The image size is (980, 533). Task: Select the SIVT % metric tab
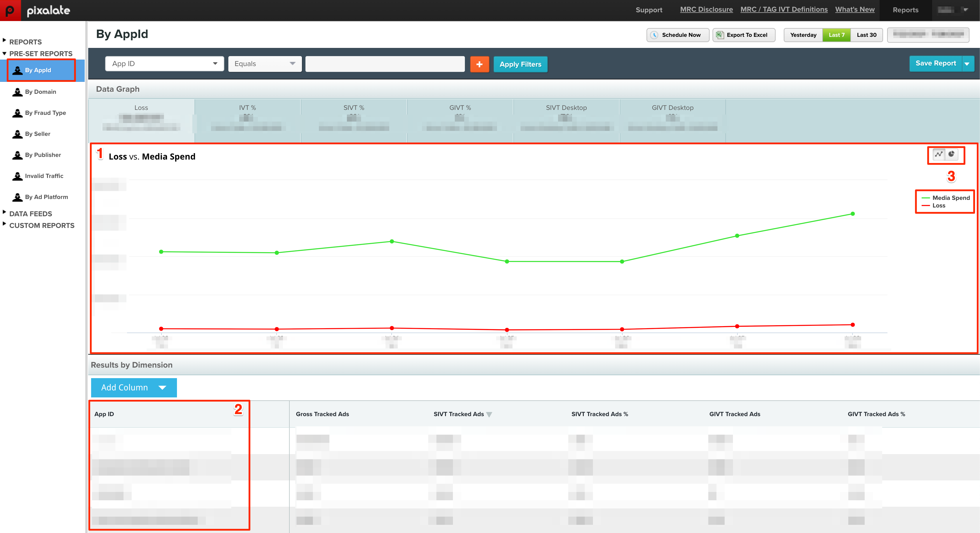[x=354, y=120]
